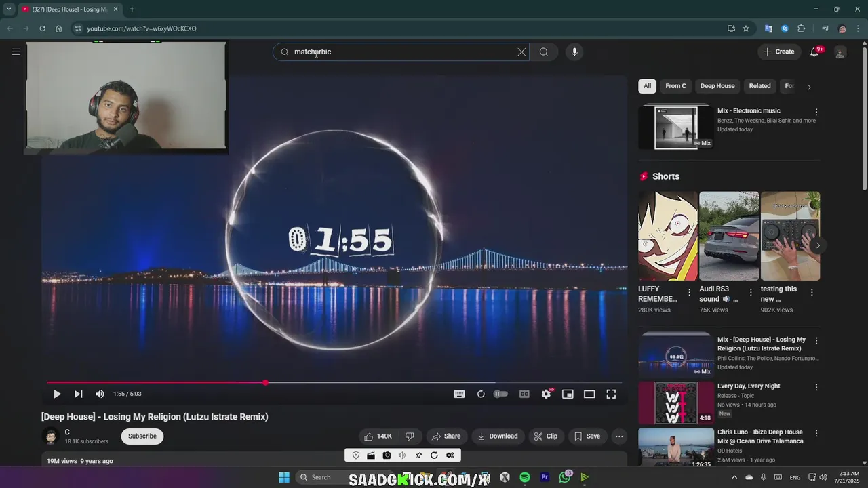Screen dimensions: 868x488
Task: Open the YouTube hamburger guide menu
Action: (x=16, y=52)
